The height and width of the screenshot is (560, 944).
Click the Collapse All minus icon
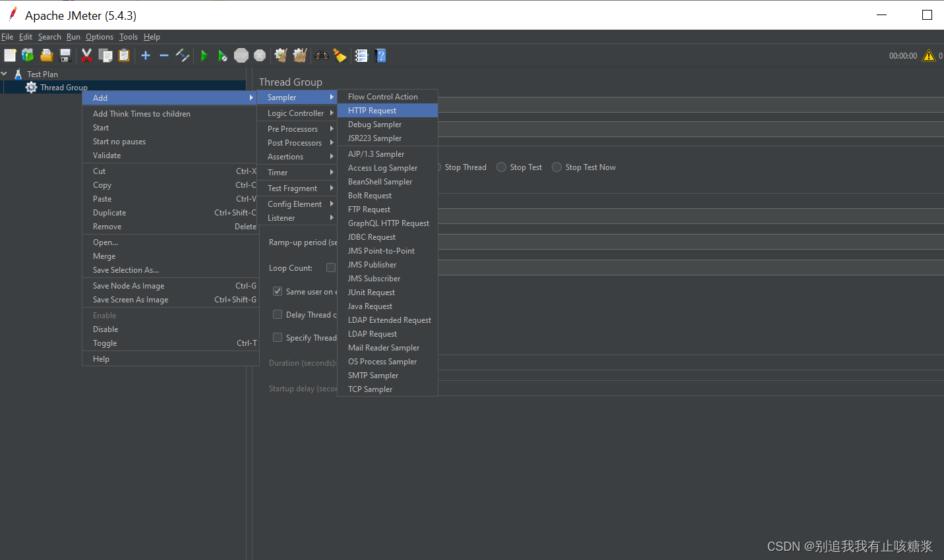pyautogui.click(x=164, y=55)
